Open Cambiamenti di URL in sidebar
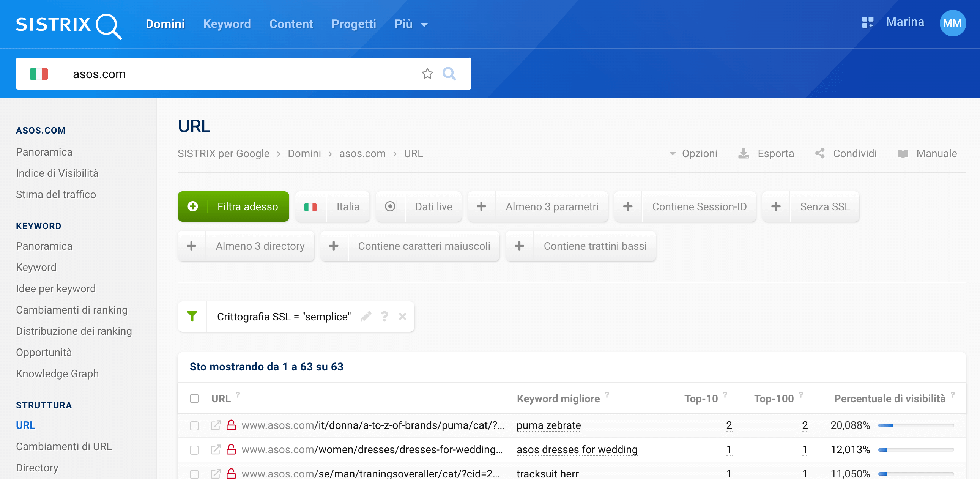Viewport: 980px width, 479px height. [64, 446]
